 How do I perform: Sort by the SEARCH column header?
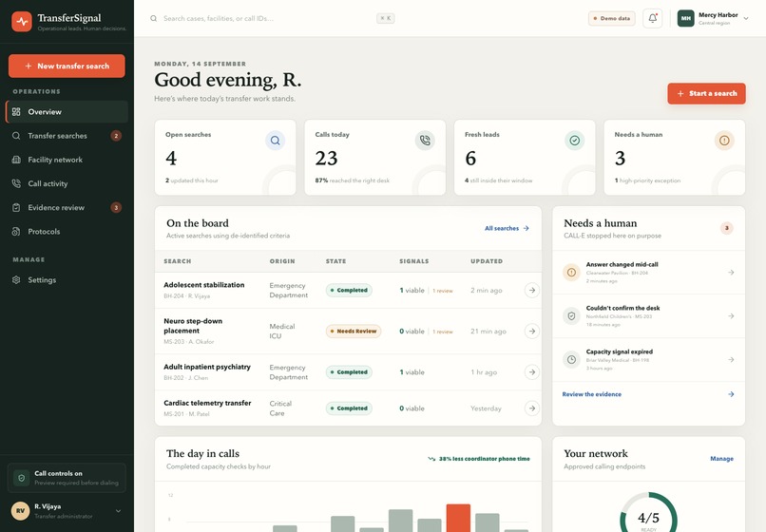click(x=178, y=261)
